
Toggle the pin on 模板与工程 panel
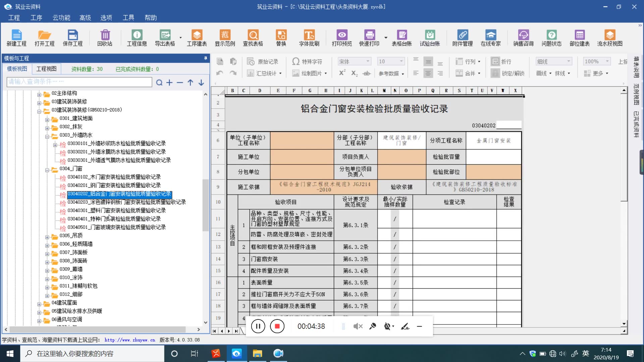click(x=205, y=58)
